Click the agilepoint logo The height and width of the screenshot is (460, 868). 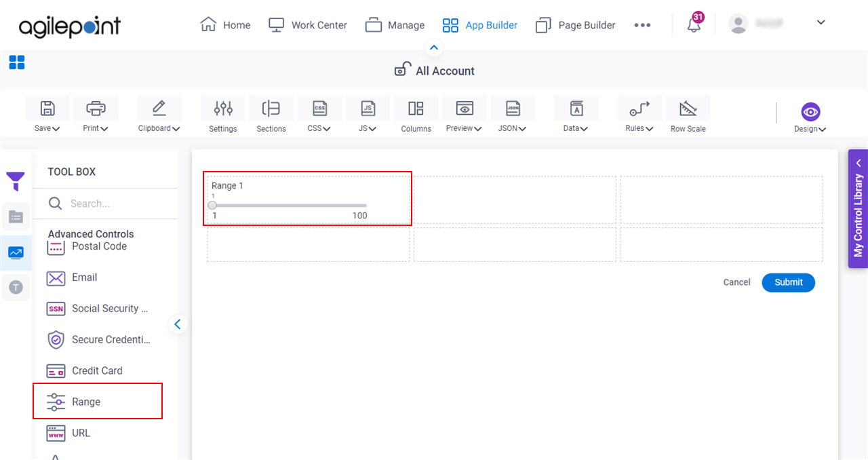pyautogui.click(x=70, y=26)
